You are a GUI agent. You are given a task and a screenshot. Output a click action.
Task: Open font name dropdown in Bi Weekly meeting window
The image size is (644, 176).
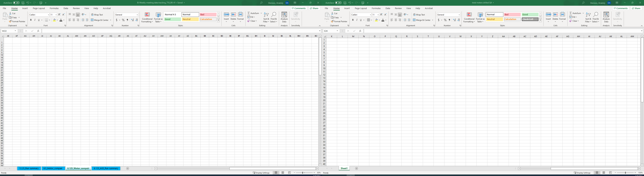[x=48, y=15]
